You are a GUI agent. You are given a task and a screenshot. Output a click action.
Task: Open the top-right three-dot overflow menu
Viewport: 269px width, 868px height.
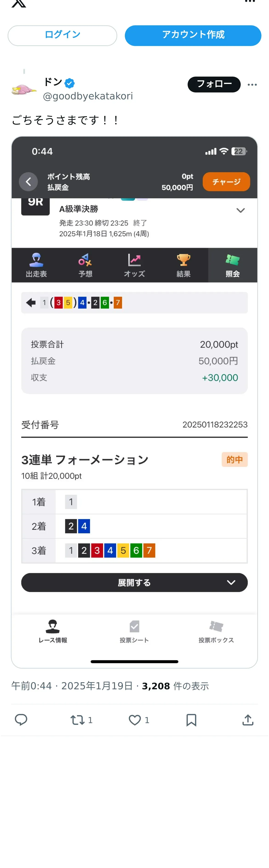click(x=250, y=2)
